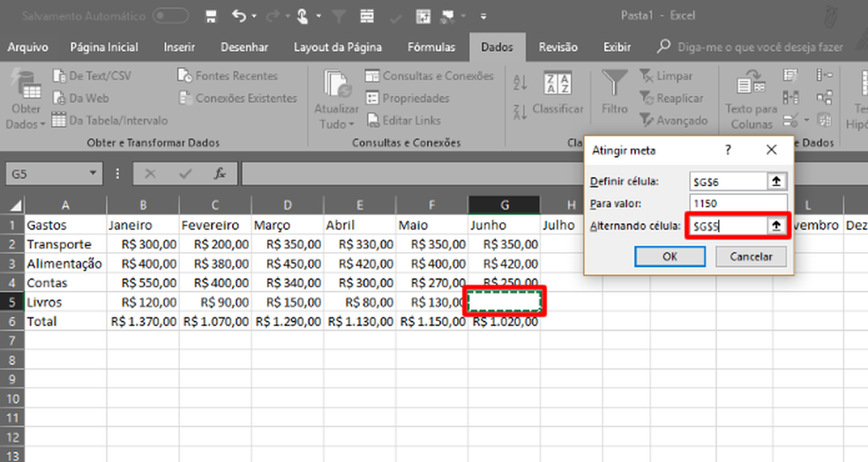Viewport: 868px width, 462px height.
Task: Click Cancelar in the Atingir meta dialog
Action: (x=751, y=257)
